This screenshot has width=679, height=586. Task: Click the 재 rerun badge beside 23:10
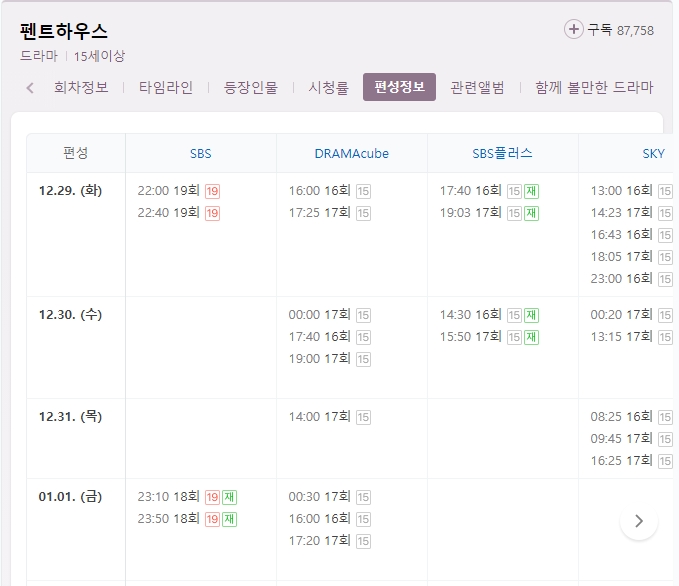coord(230,497)
